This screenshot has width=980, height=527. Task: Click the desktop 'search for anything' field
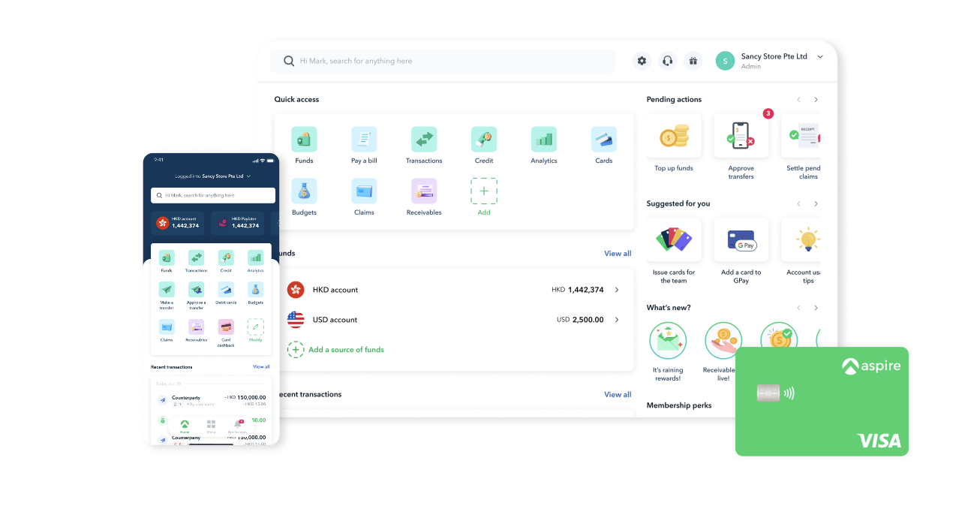[x=443, y=61]
